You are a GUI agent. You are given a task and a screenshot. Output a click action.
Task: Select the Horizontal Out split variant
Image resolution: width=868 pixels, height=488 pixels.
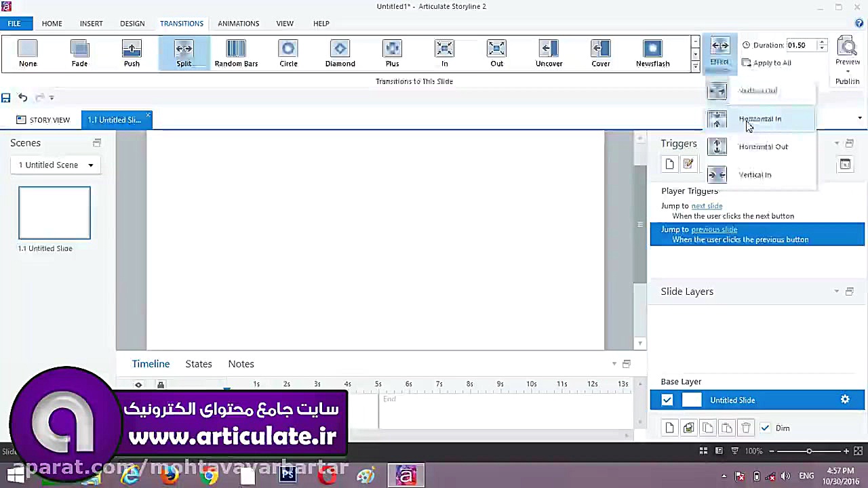pos(763,146)
